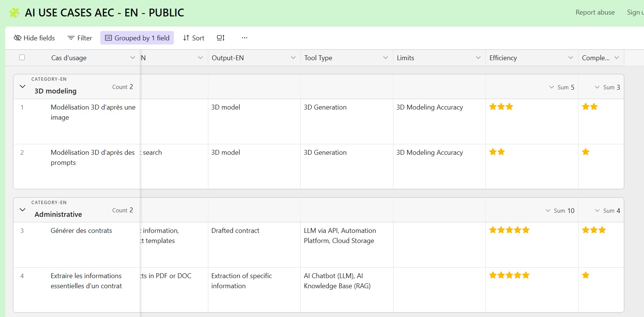The height and width of the screenshot is (317, 644).
Task: Click five-star Efficiency rating in row 4
Action: coord(509,275)
